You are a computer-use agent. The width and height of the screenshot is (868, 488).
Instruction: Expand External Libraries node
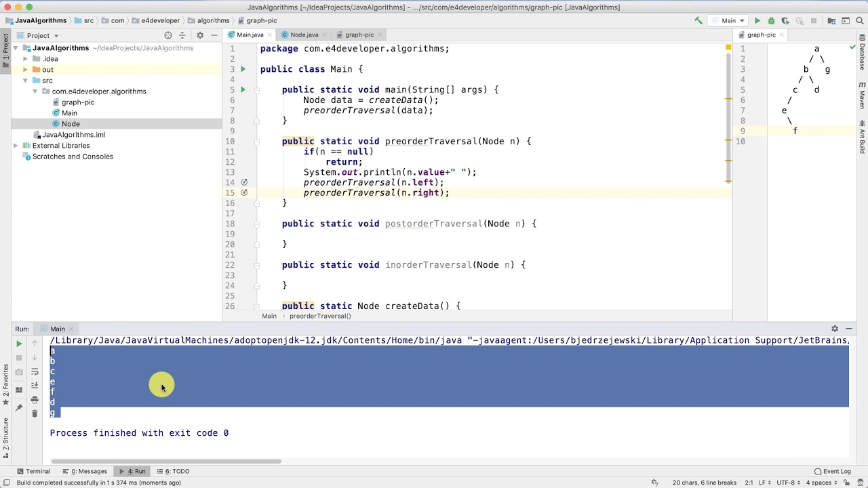tap(16, 146)
